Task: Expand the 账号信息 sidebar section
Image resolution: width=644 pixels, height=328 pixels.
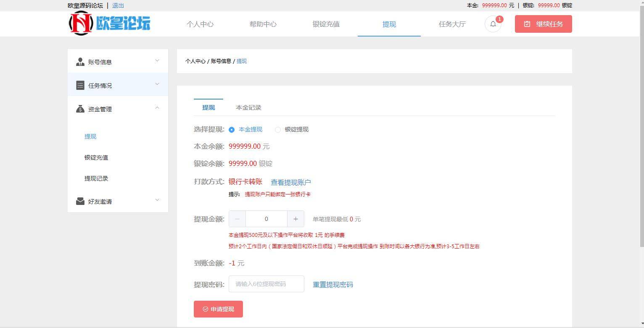Action: (x=157, y=60)
